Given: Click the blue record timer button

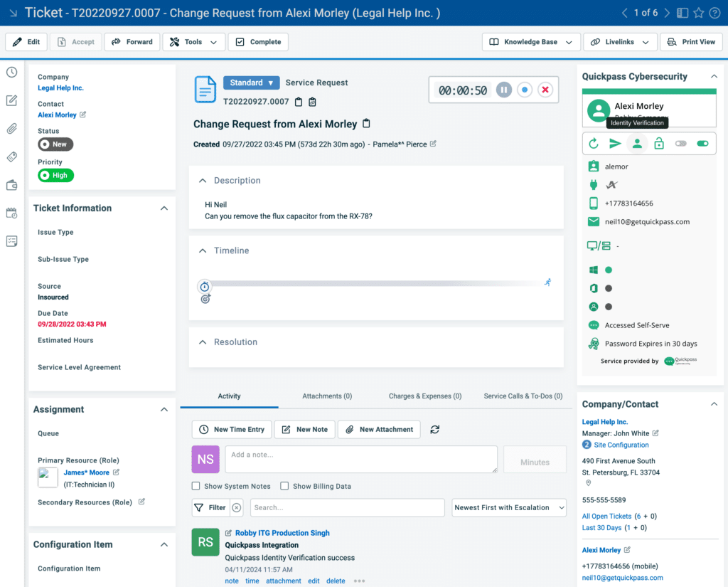Looking at the screenshot, I should coord(525,90).
